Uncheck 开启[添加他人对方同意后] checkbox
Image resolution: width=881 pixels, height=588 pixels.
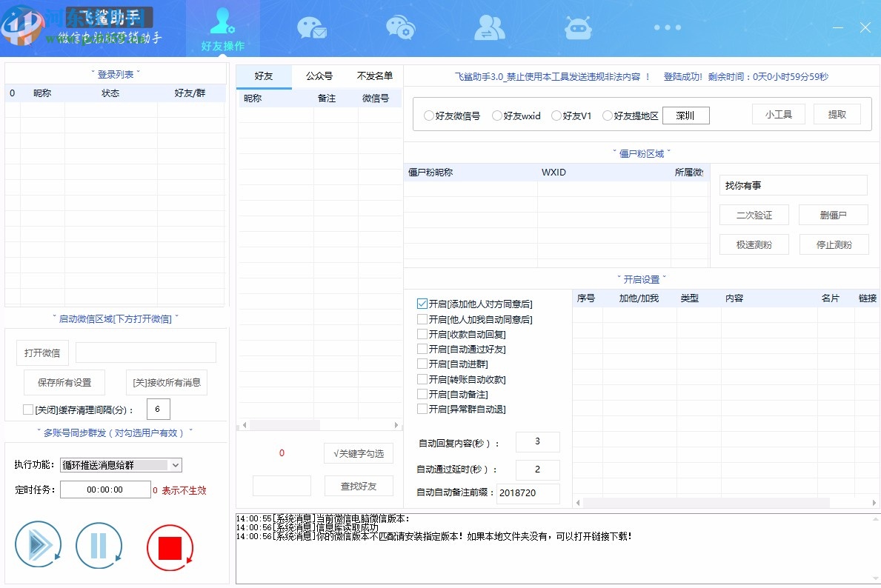coord(422,304)
